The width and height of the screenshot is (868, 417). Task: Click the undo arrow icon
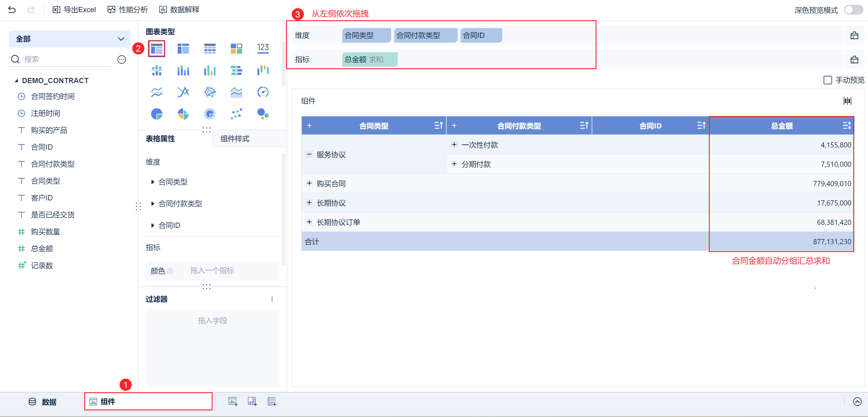[x=12, y=10]
